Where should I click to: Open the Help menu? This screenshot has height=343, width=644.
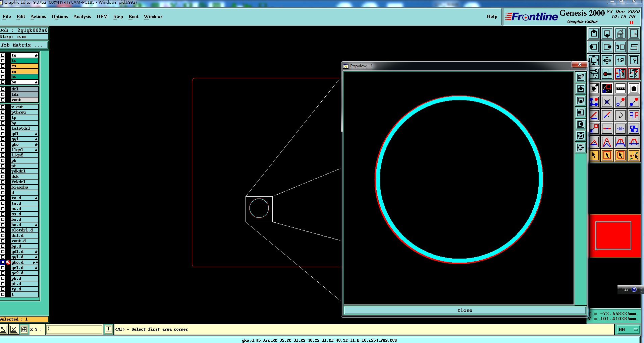(x=492, y=16)
